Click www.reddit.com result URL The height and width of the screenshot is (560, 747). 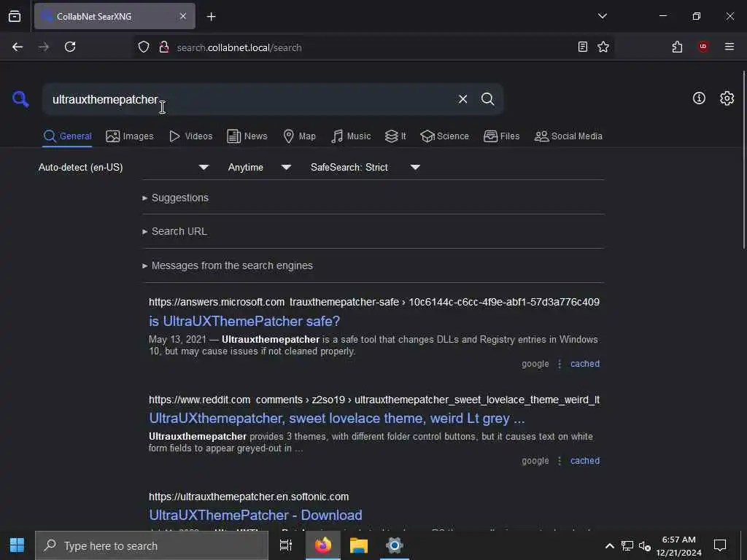[x=374, y=400]
